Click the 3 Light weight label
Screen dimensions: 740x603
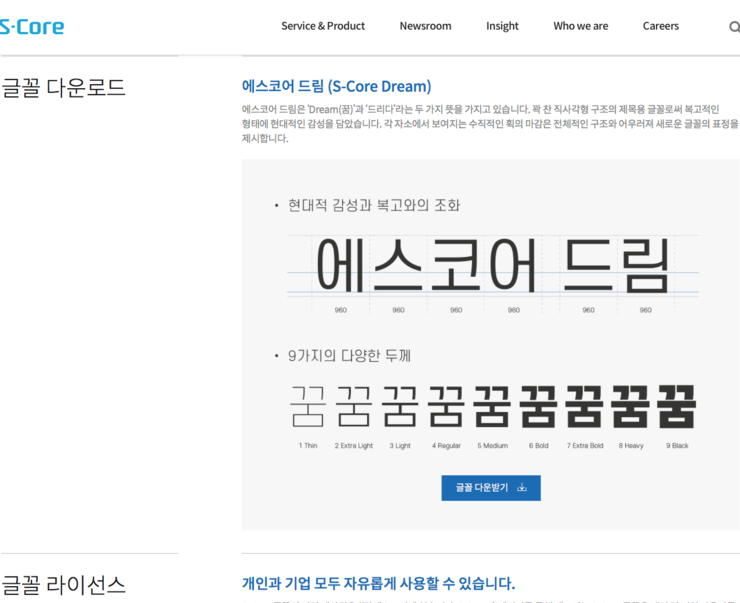tap(400, 445)
